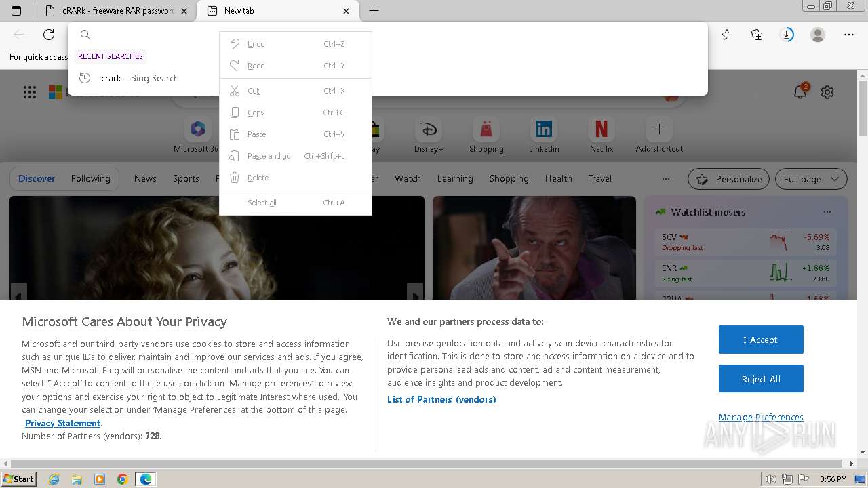The width and height of the screenshot is (868, 488).
Task: Open Watchlist movers options ellipsis
Action: (x=827, y=212)
